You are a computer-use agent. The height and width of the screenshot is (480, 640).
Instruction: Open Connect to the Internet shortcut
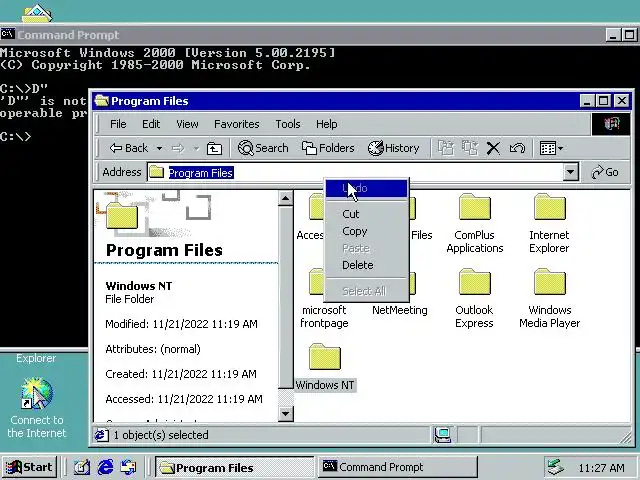pos(36,408)
